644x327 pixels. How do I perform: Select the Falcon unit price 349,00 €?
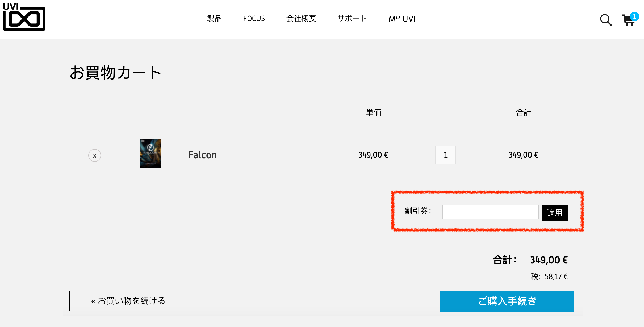[373, 155]
